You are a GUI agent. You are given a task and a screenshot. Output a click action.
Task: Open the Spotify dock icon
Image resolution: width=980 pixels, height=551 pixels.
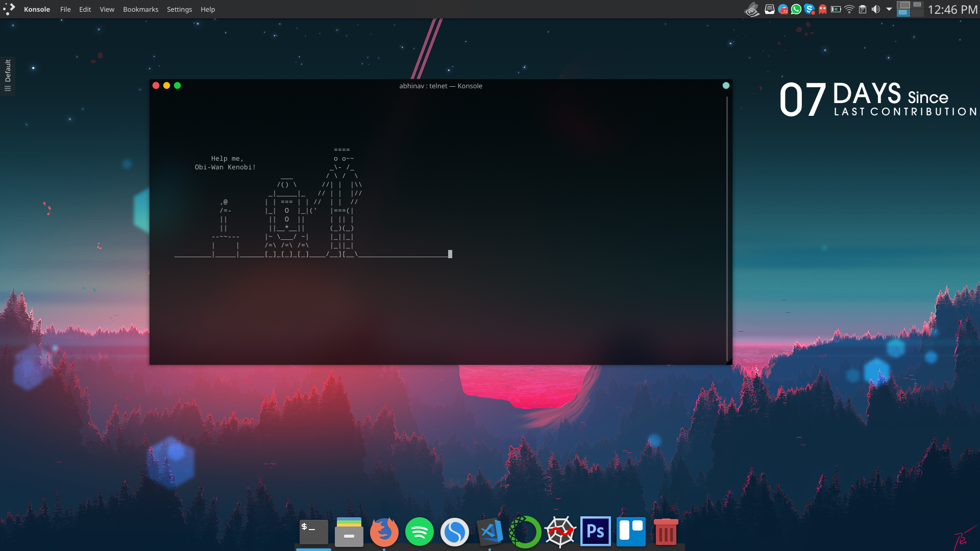(419, 532)
